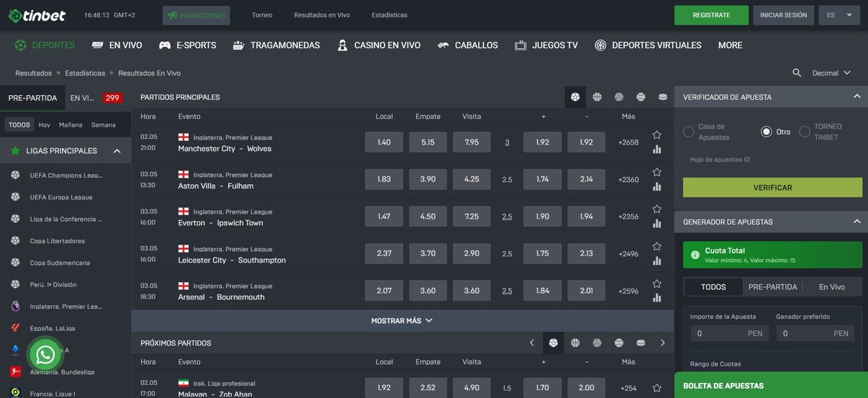
Task: Click INICIAR SESIÓN button
Action: [x=783, y=15]
